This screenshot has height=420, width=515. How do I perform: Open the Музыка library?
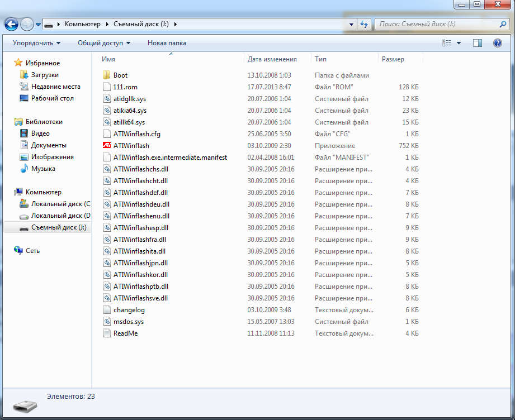(43, 169)
